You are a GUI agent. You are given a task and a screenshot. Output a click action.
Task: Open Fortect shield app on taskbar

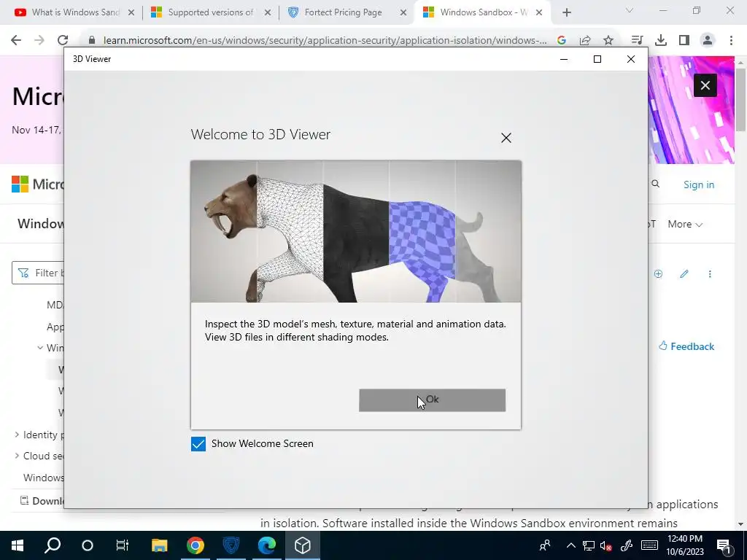[x=231, y=545]
